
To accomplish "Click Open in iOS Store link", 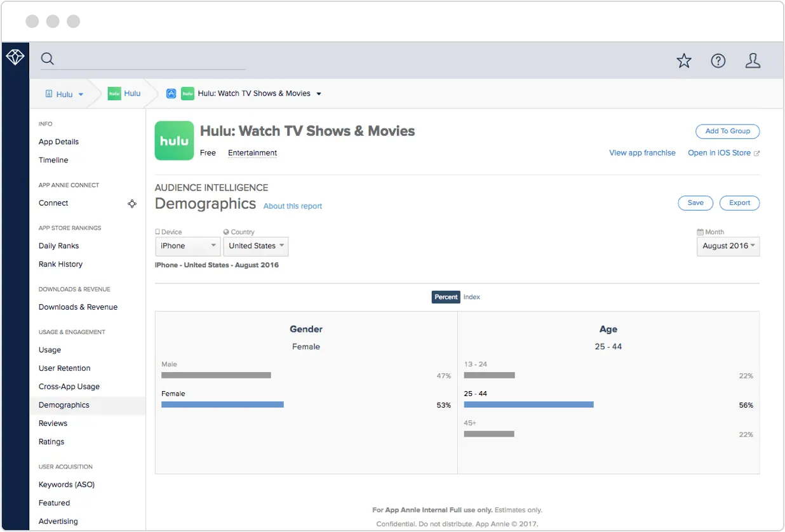I will [719, 153].
